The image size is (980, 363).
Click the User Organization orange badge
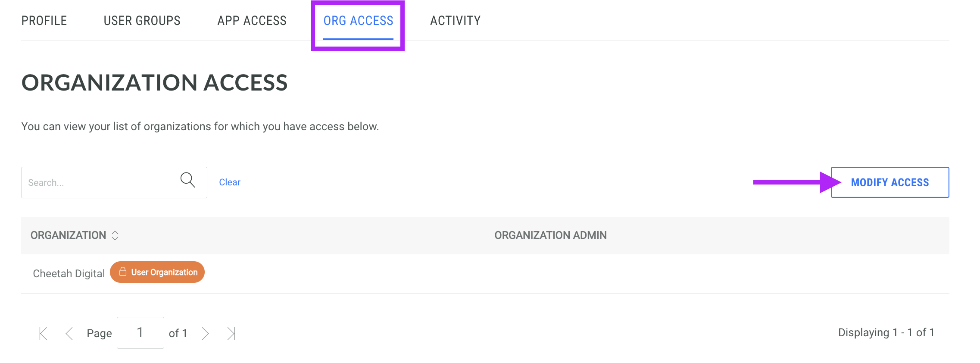click(x=157, y=272)
